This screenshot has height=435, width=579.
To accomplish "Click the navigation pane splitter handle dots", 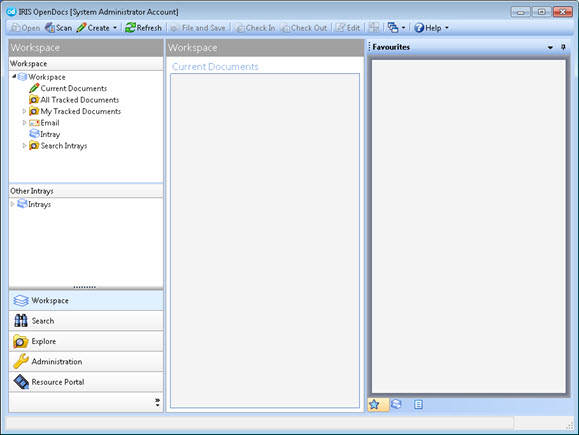I will pyautogui.click(x=85, y=287).
